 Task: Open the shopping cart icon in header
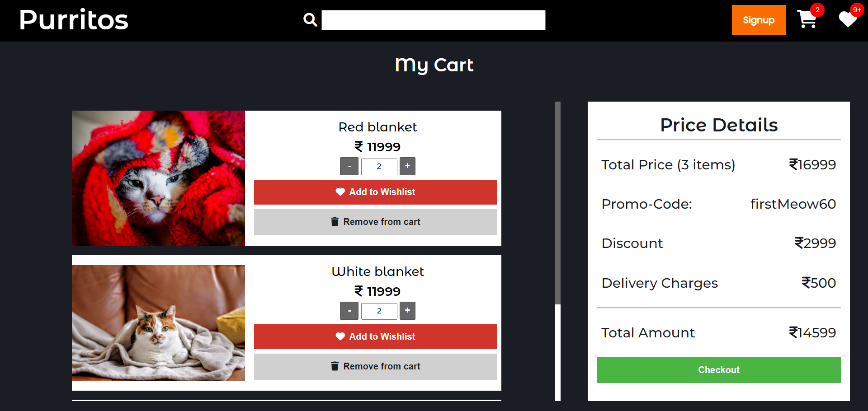coord(808,21)
